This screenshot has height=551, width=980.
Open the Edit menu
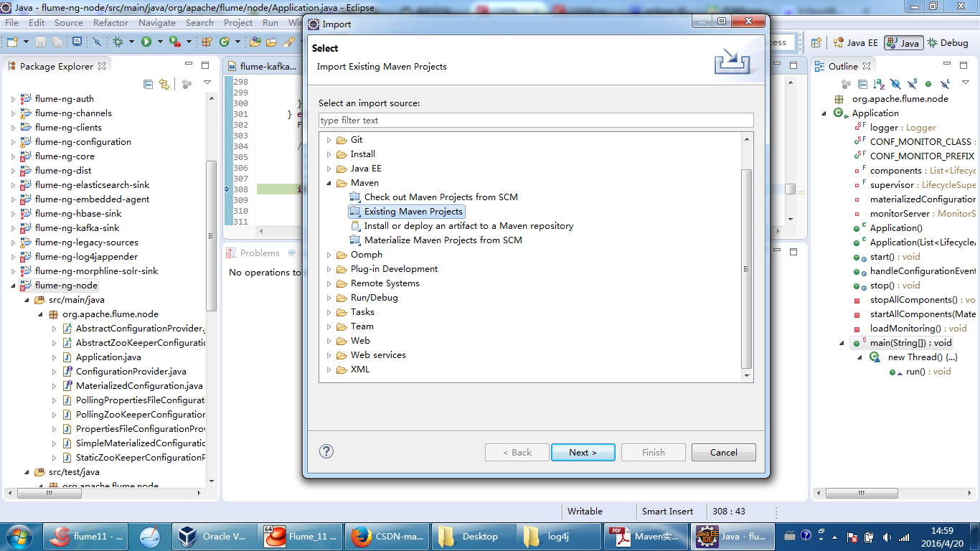tap(37, 22)
